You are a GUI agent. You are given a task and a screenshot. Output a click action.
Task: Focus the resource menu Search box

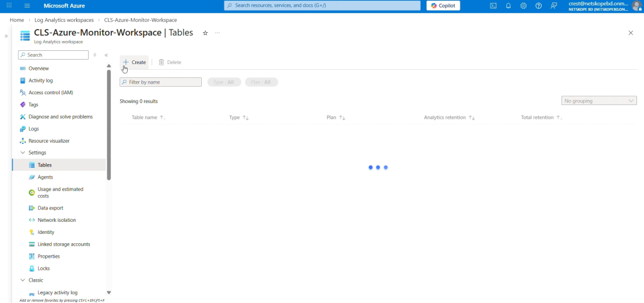53,55
